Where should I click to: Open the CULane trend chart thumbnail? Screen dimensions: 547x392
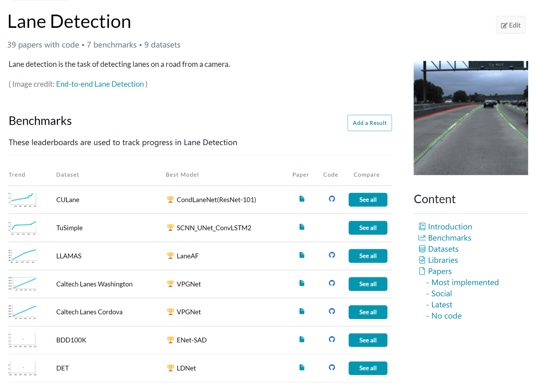coord(23,200)
